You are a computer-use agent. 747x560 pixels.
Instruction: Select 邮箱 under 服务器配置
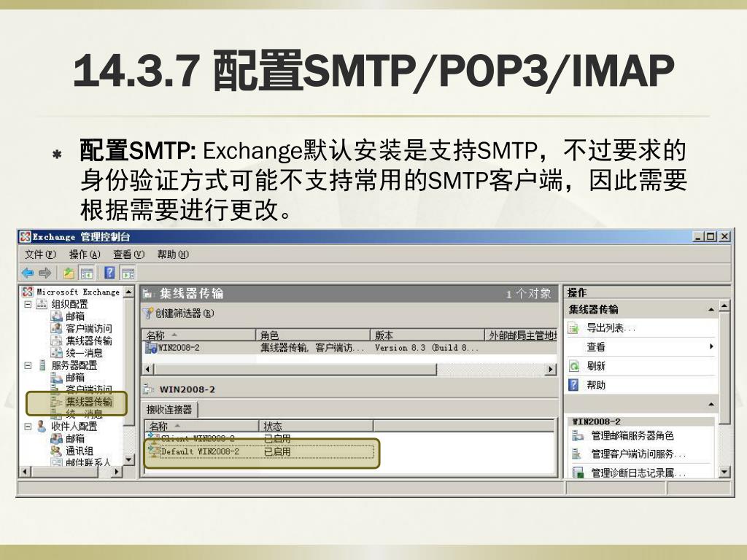click(75, 378)
